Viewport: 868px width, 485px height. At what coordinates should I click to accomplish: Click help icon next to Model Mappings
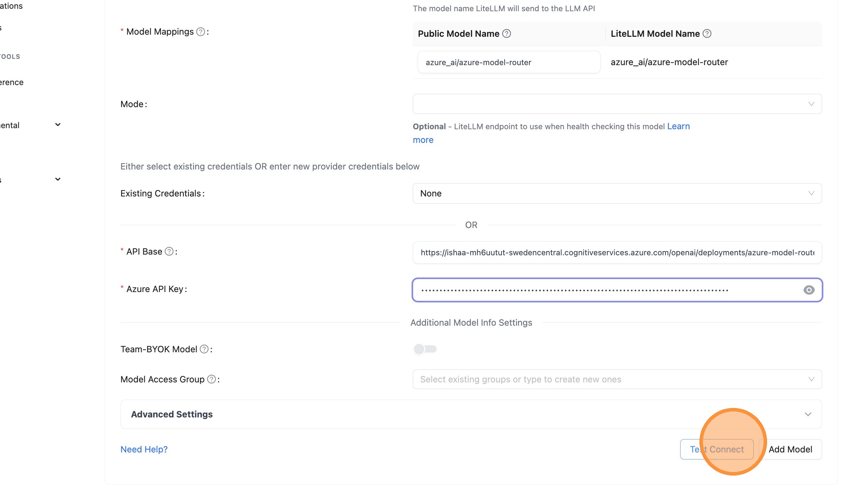click(x=200, y=32)
